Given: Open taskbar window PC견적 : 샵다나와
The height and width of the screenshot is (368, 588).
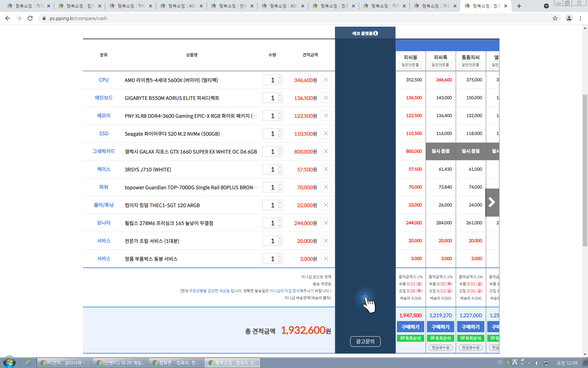Looking at the screenshot, I should (65, 363).
